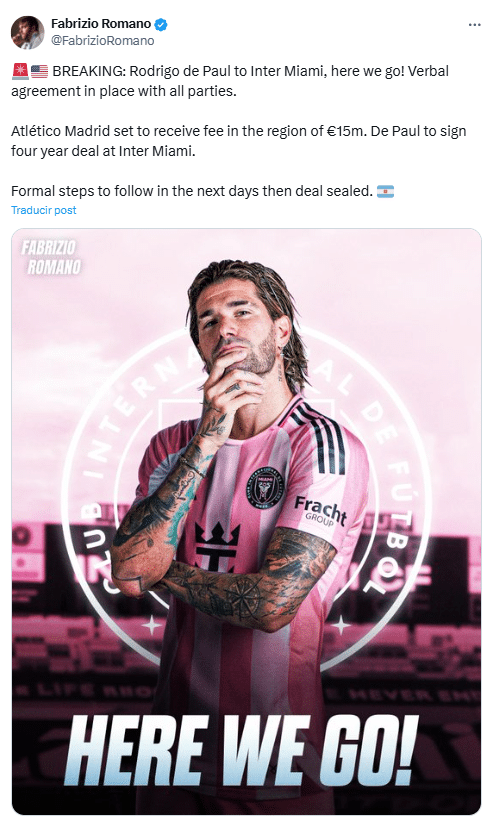Screen dimensions: 492x826
Task: Click the Fracht Group sleeve logo
Action: pyautogui.click(x=320, y=512)
